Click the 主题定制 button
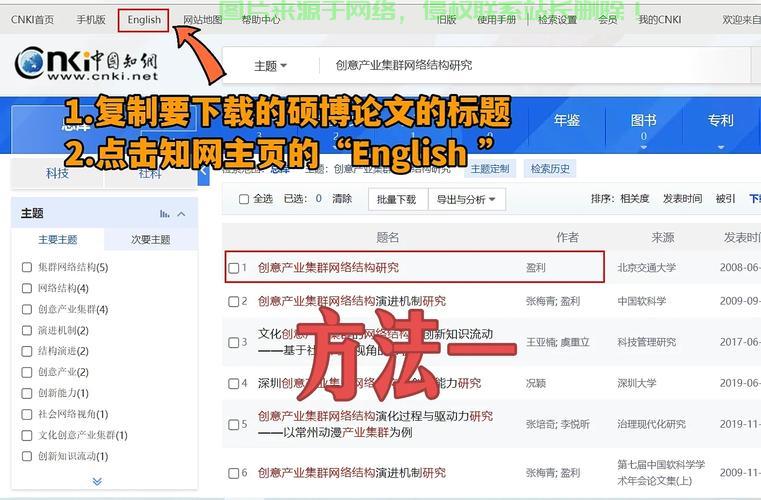Screen dimensions: 761x500 [490, 168]
